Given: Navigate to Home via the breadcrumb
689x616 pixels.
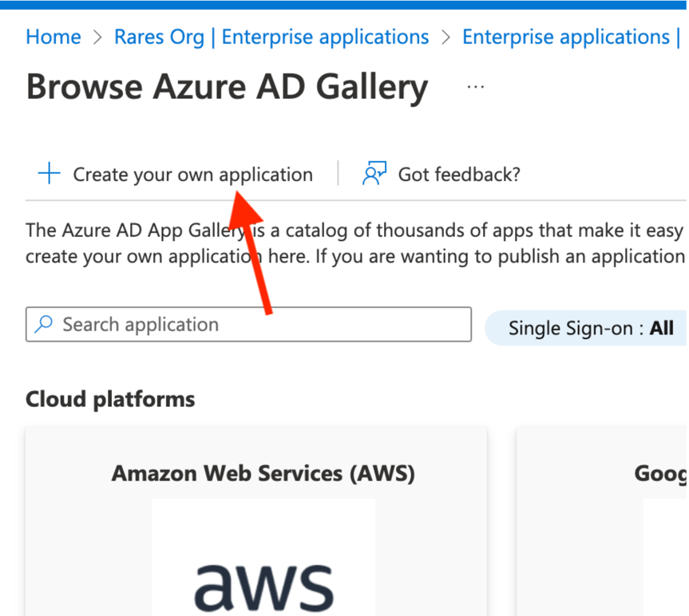Looking at the screenshot, I should (x=53, y=37).
